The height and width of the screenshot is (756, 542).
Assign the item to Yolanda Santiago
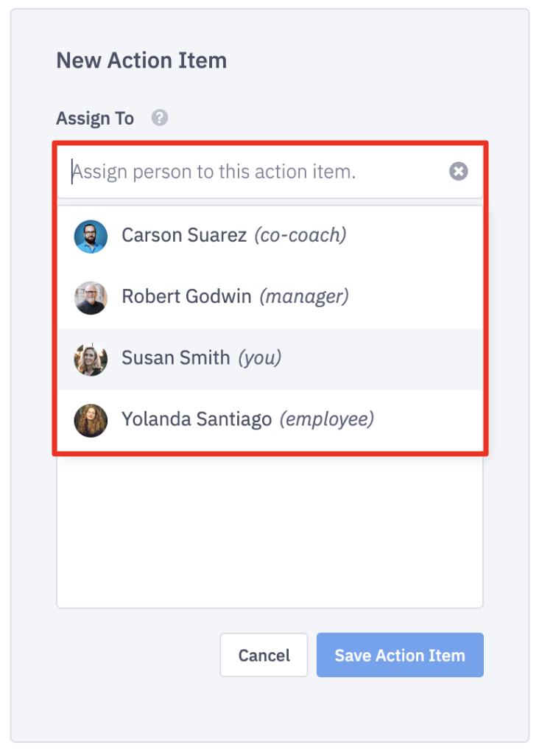click(197, 420)
